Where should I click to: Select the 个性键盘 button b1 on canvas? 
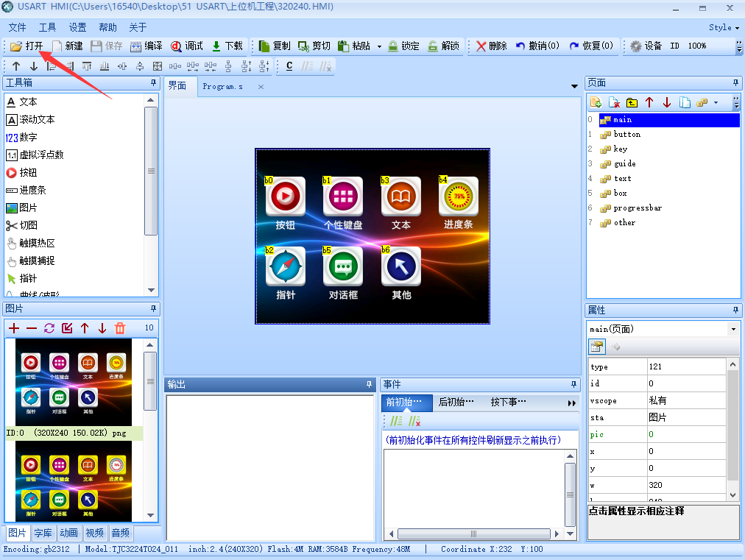click(343, 197)
